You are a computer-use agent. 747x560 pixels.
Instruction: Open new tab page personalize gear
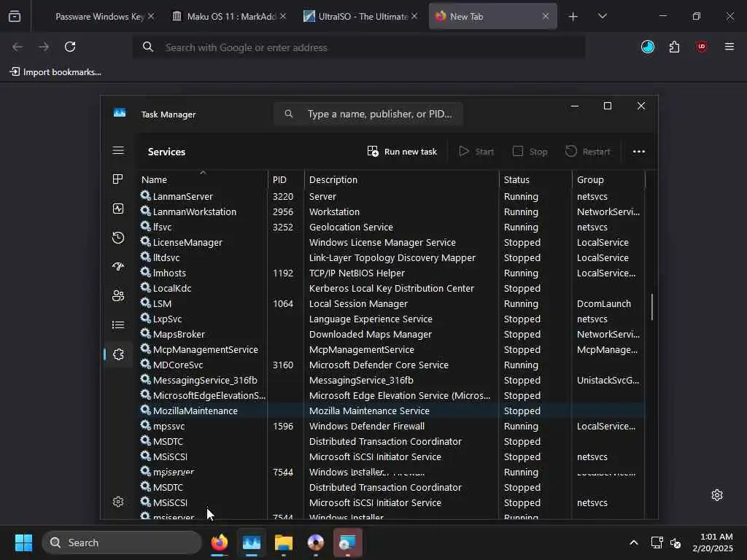(x=717, y=495)
